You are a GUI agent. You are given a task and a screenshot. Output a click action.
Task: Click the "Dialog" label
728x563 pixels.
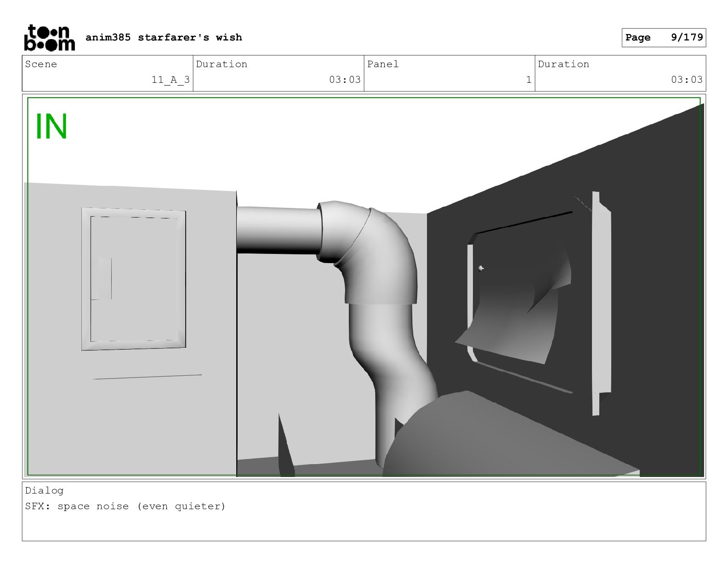44,490
